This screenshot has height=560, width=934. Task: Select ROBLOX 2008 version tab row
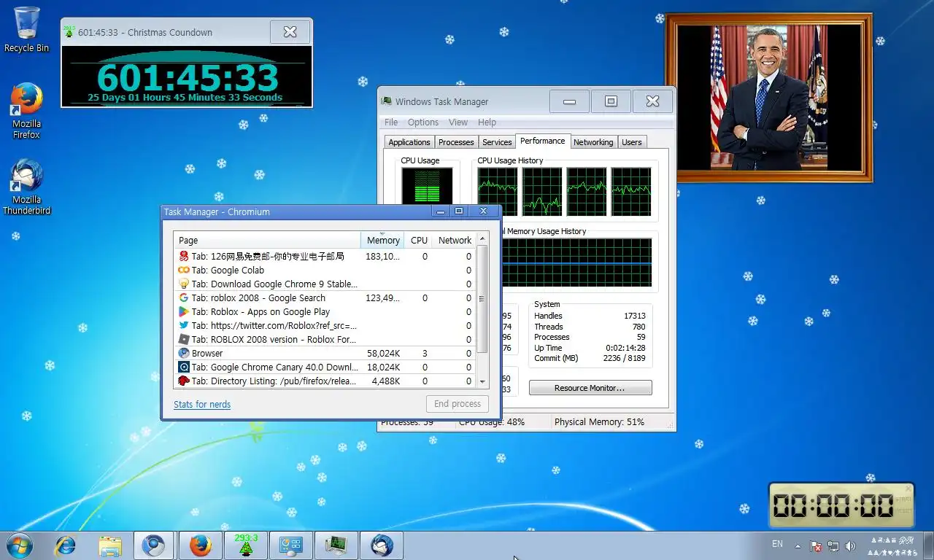pos(325,340)
